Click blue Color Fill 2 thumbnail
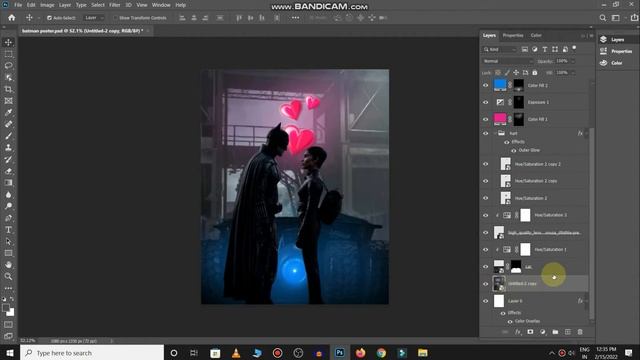The height and width of the screenshot is (360, 640). click(x=500, y=85)
